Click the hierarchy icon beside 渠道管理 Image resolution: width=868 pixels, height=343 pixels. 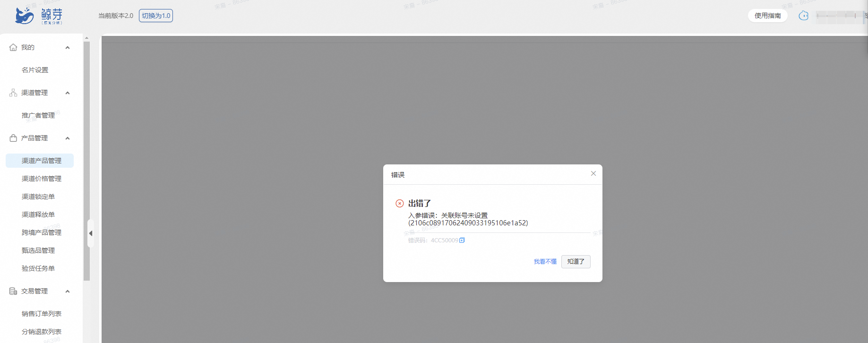click(x=13, y=93)
